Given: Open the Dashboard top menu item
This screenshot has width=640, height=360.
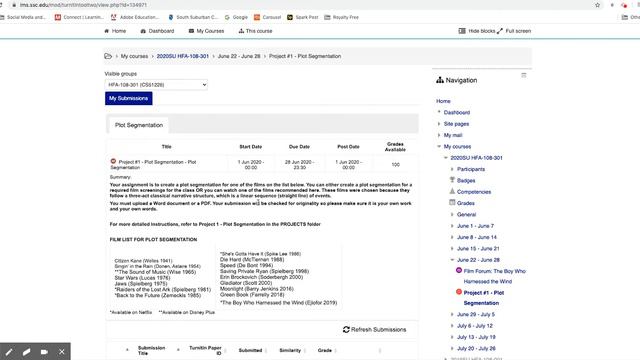Looking at the screenshot, I should click(x=157, y=31).
